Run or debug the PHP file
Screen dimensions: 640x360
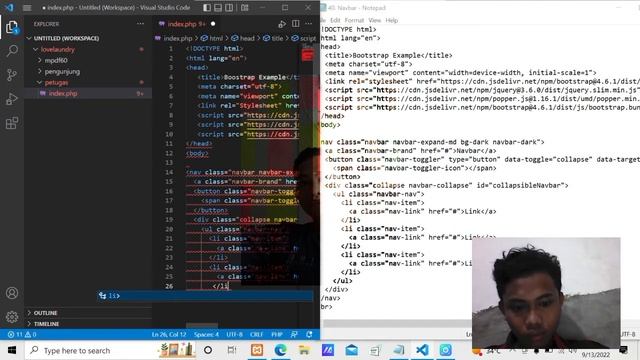pyautogui.click(x=282, y=24)
